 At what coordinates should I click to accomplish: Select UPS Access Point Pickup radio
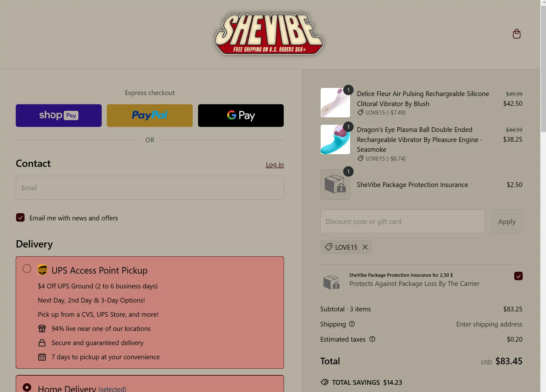click(27, 269)
